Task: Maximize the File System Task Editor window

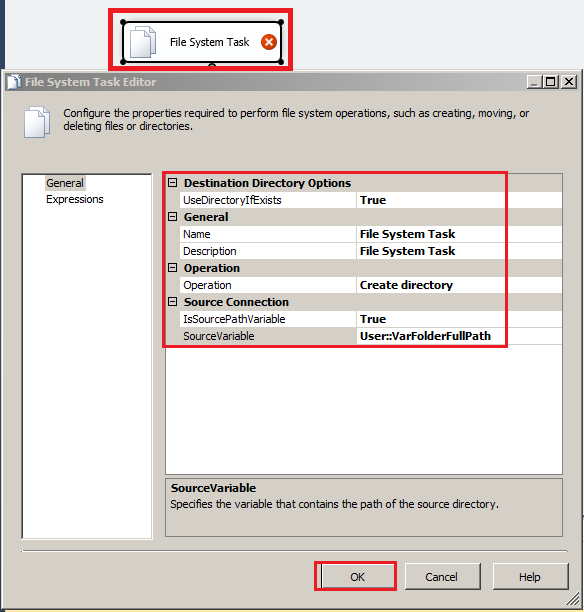Action: [x=551, y=82]
